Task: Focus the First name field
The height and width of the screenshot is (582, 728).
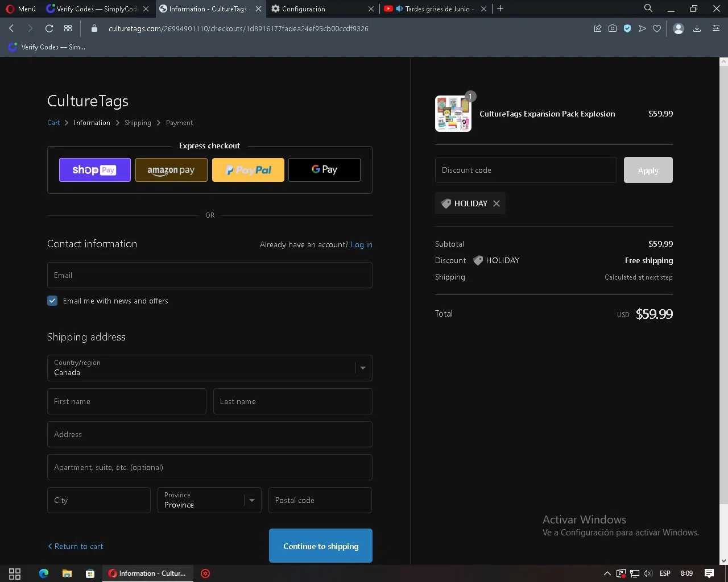Action: coord(127,401)
